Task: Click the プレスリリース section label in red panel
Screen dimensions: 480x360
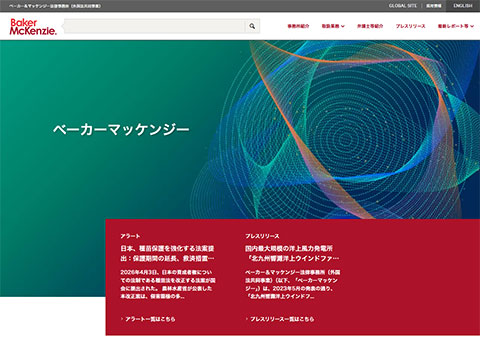Action: tap(262, 236)
